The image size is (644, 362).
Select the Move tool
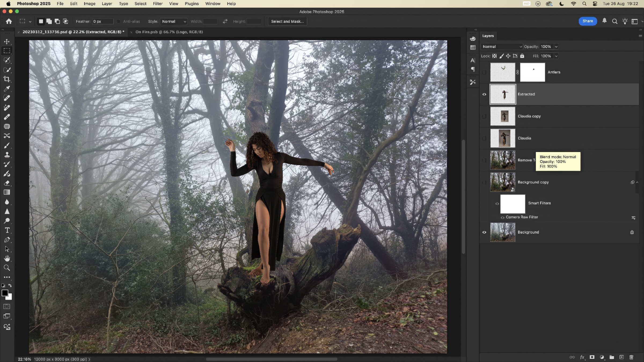(x=7, y=42)
